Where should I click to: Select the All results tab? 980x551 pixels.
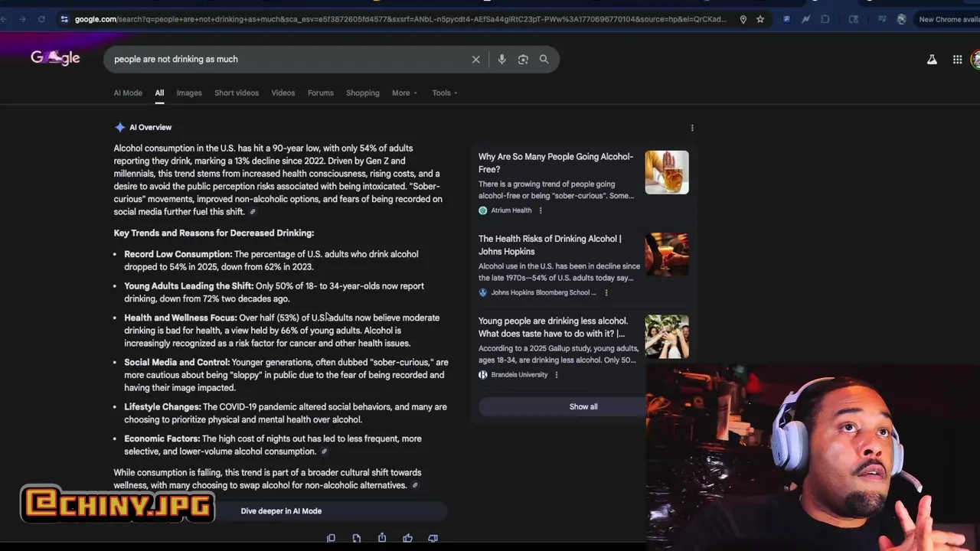159,93
